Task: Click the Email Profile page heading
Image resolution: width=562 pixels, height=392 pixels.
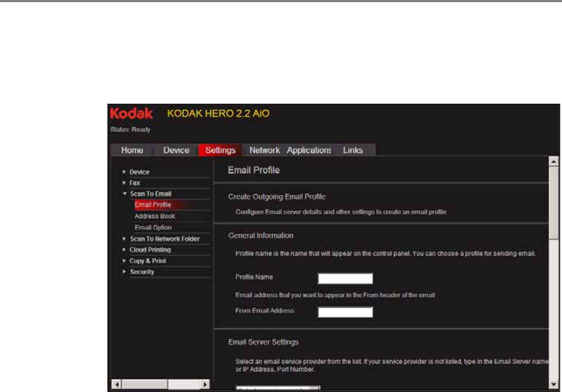Action: 254,171
